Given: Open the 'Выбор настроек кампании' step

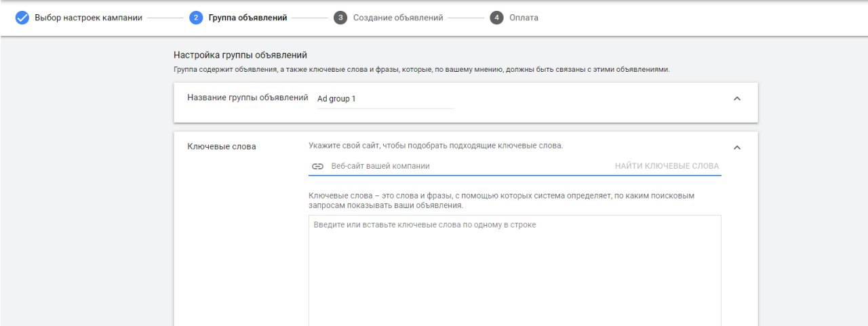Looking at the screenshot, I should 88,18.
